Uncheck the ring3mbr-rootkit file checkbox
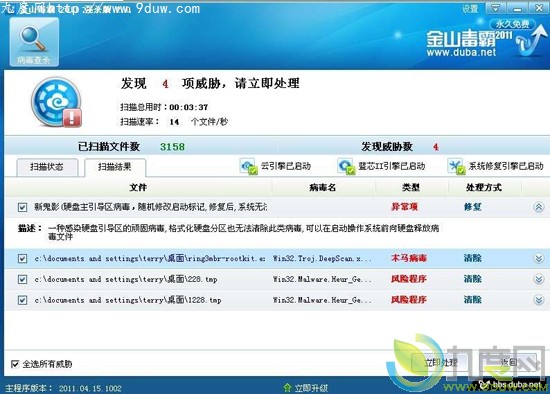 tap(22, 259)
